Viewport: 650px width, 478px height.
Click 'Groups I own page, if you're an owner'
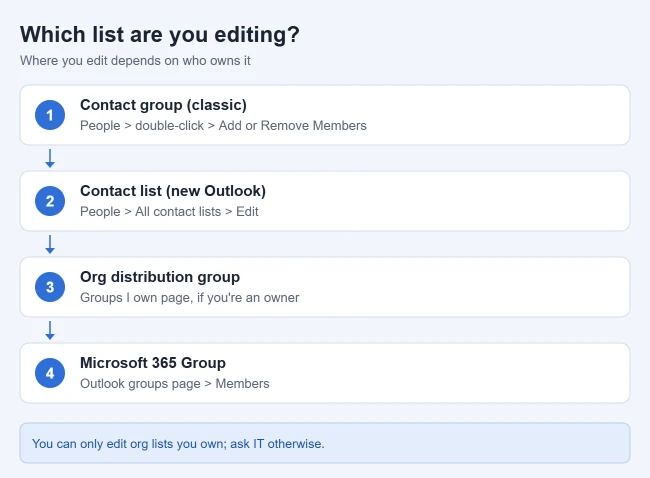tap(189, 298)
